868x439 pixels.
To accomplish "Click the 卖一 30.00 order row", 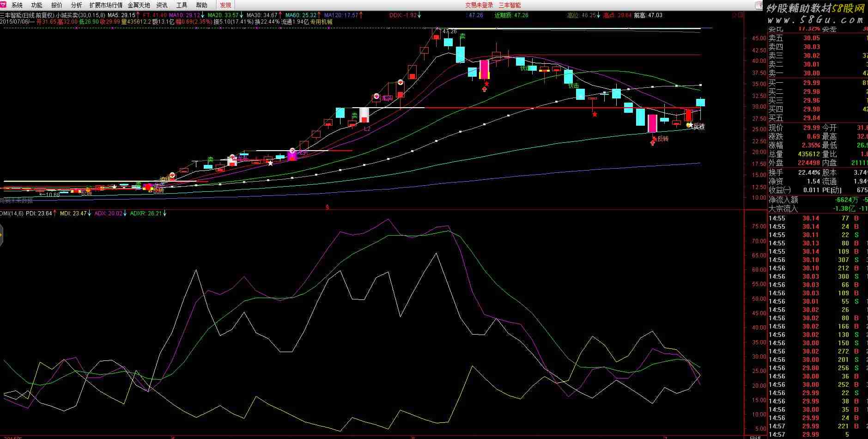I will [x=818, y=73].
